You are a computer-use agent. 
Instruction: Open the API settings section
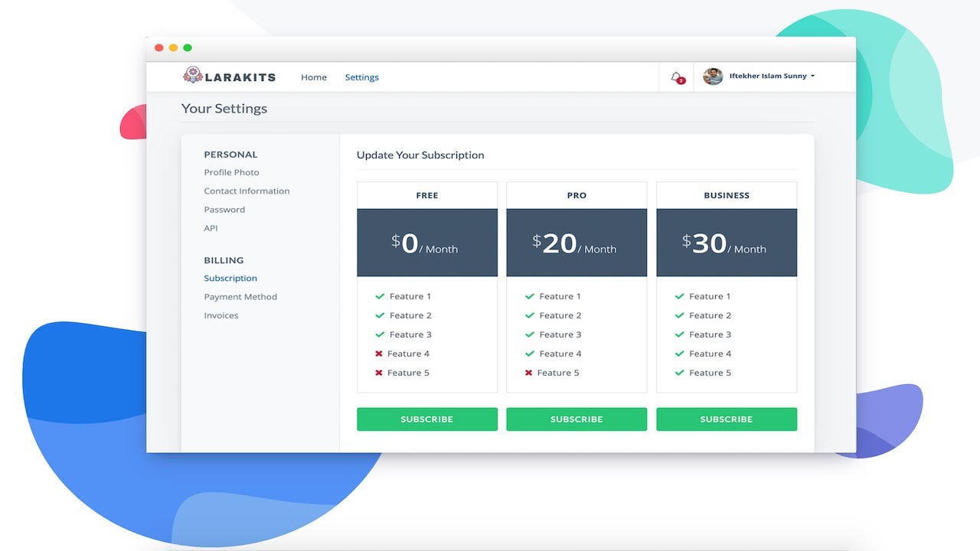211,228
